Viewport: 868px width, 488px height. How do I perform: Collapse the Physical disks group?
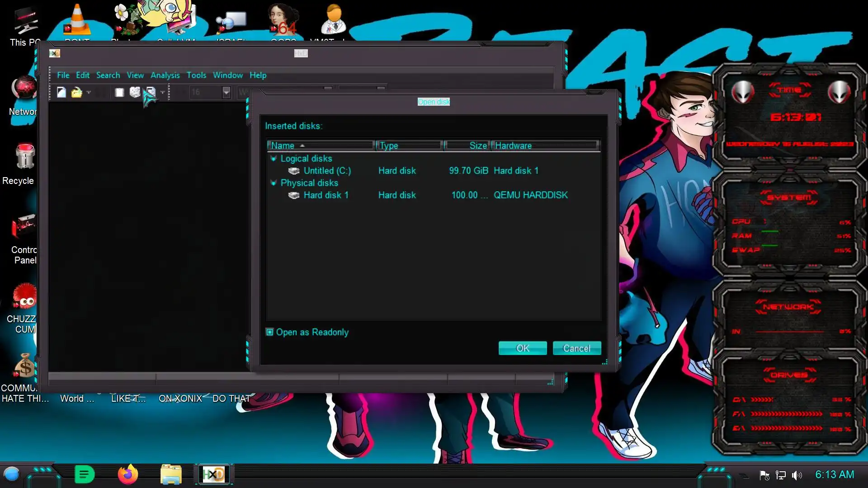click(x=274, y=183)
